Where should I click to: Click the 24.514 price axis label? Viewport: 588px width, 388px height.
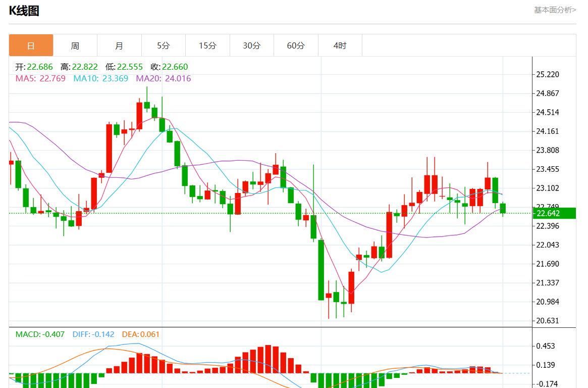pos(548,112)
